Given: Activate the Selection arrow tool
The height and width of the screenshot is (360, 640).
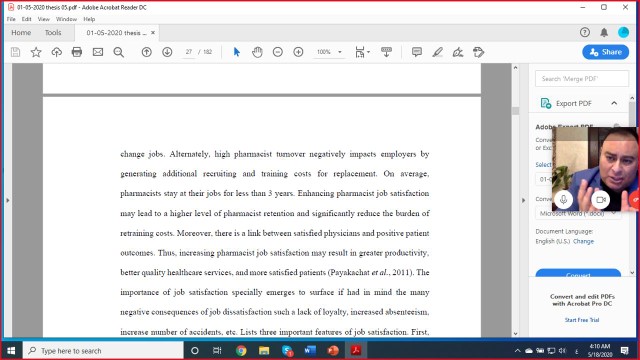Looking at the screenshot, I should [237, 52].
